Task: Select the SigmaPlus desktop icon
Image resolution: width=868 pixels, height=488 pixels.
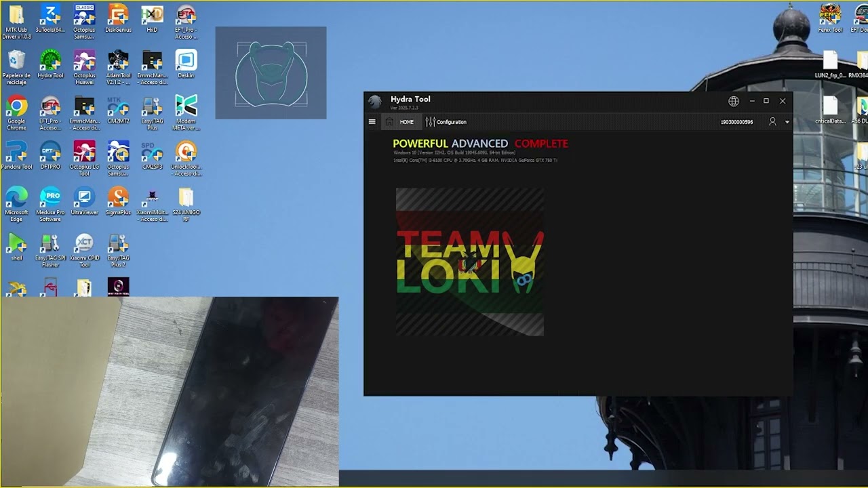Action: 118,201
